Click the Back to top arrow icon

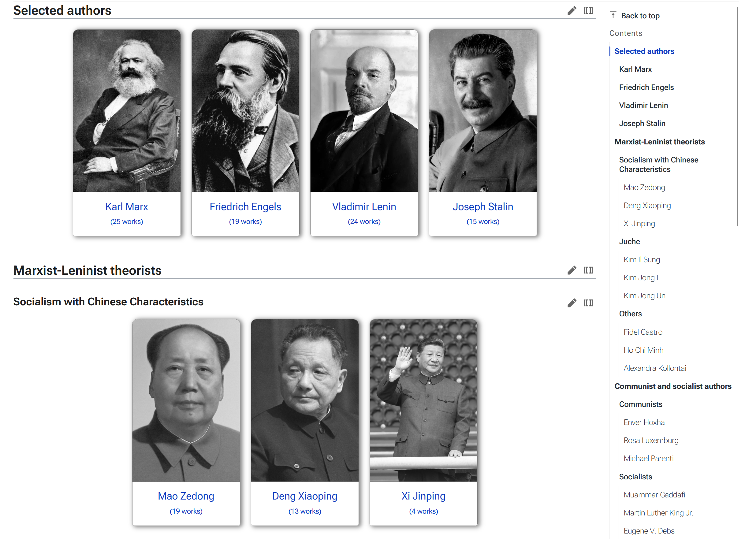(x=613, y=15)
